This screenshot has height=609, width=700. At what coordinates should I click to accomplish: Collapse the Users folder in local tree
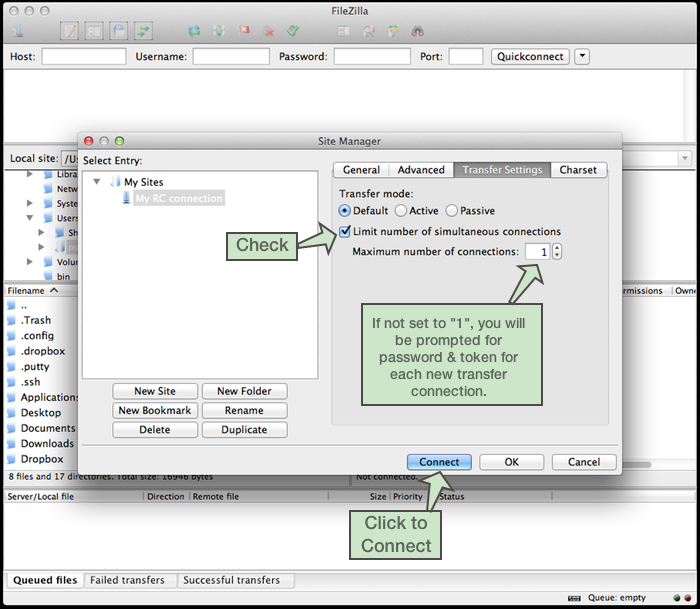click(30, 218)
